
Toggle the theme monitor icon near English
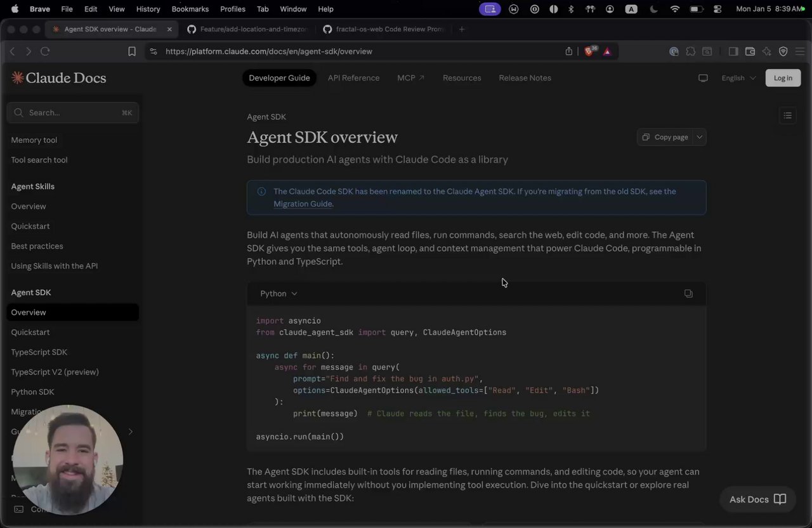703,78
